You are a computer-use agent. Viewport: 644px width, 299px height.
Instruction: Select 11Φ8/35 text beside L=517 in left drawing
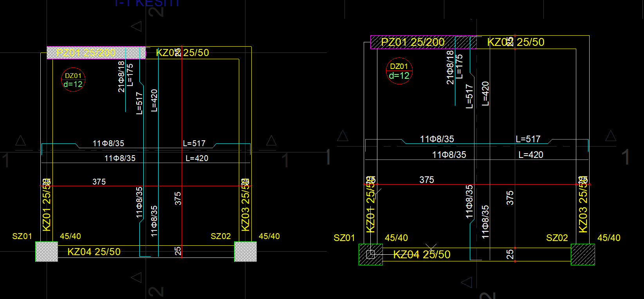(x=108, y=143)
